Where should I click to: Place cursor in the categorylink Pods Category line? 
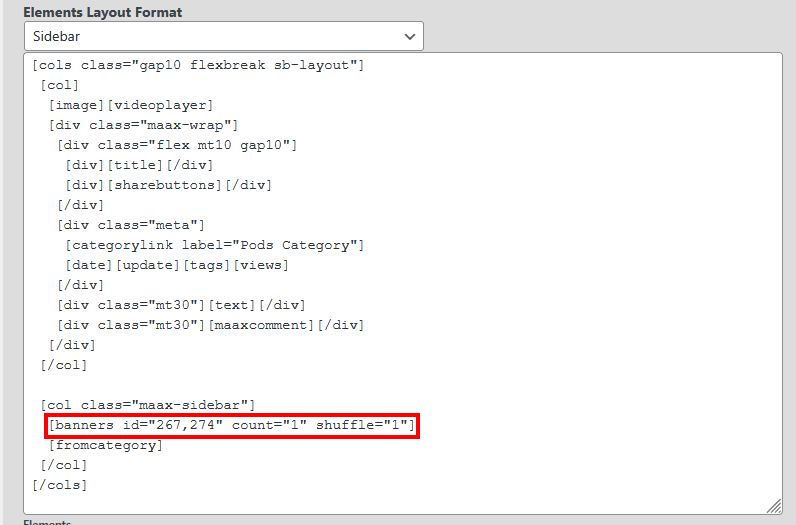[x=214, y=245]
